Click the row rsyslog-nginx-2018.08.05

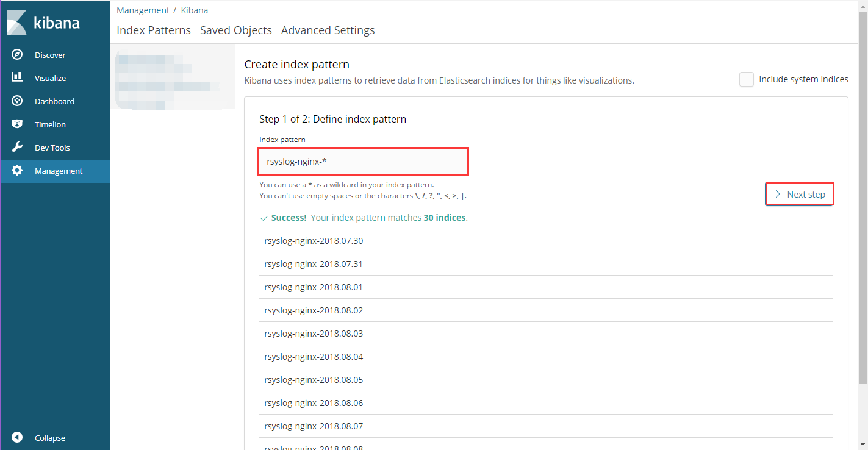click(x=545, y=380)
